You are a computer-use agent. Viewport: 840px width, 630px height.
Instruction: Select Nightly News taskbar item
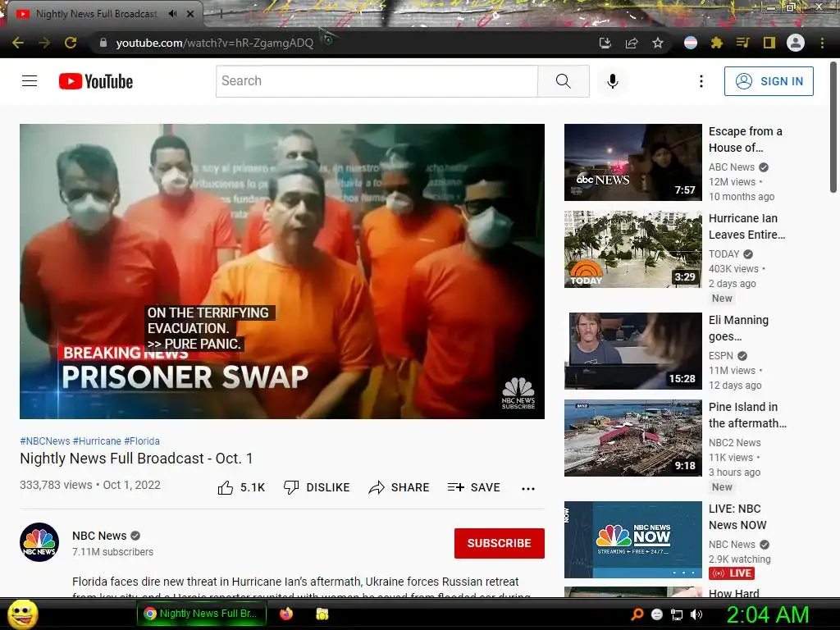[x=203, y=614]
